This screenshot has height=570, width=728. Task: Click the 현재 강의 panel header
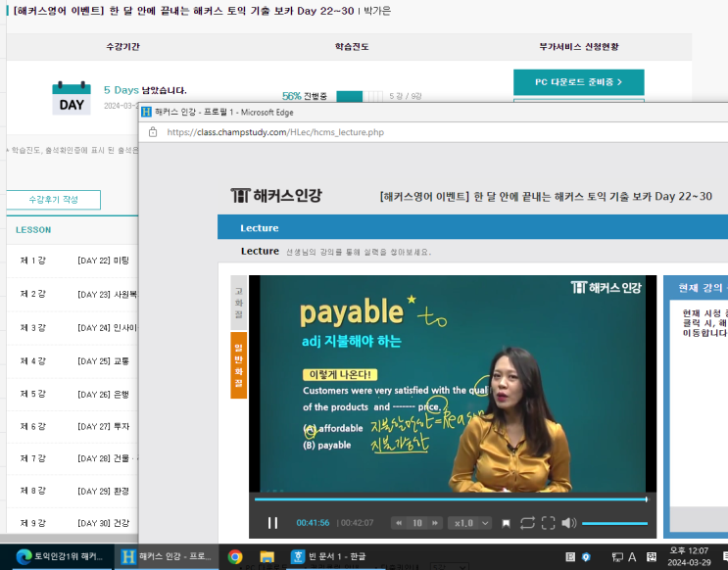(x=696, y=288)
